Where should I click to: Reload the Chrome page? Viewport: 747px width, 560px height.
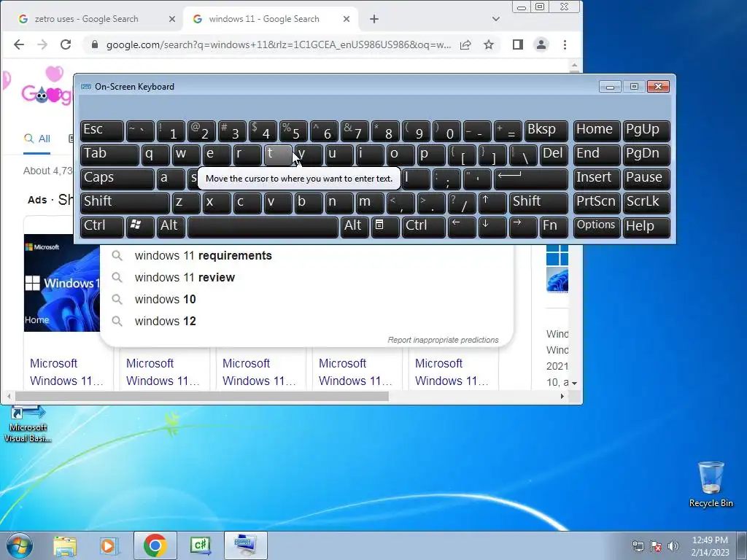pos(66,44)
